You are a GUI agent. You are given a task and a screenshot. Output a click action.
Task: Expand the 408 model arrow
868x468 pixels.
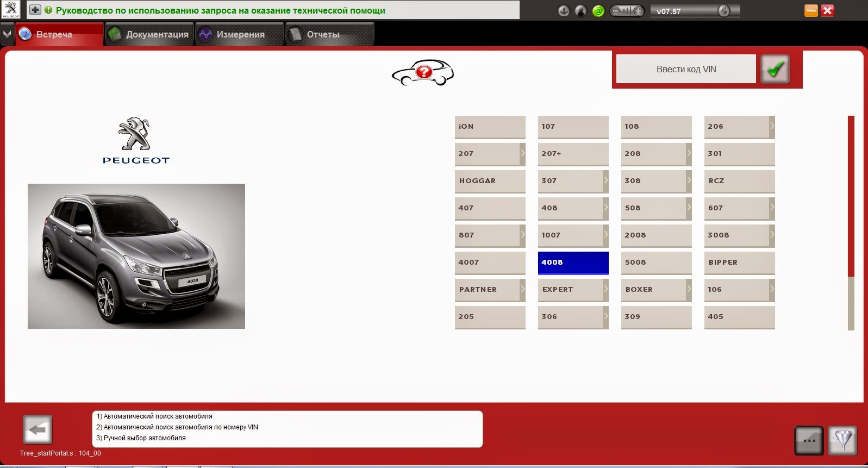605,208
